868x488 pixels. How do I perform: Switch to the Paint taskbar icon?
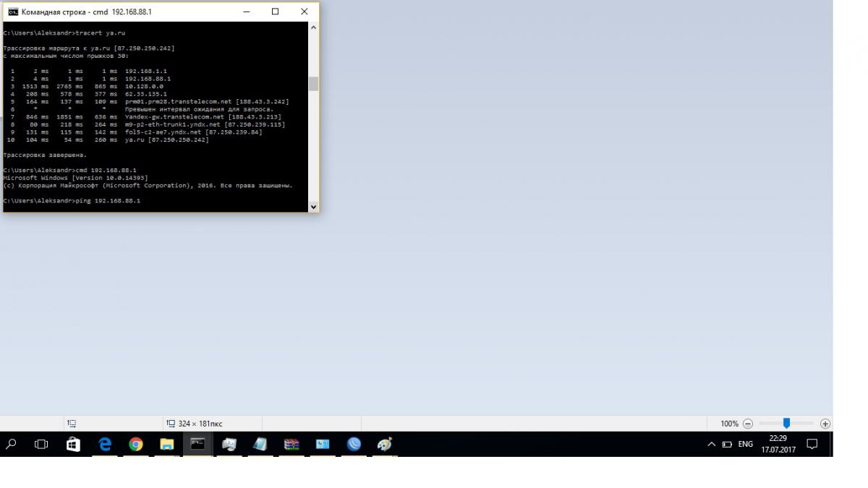[385, 445]
